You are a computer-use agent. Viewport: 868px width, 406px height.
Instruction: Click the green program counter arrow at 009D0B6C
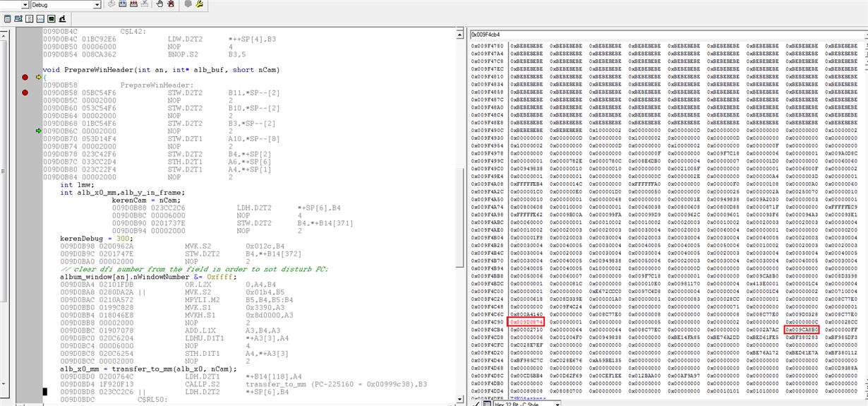(x=38, y=131)
